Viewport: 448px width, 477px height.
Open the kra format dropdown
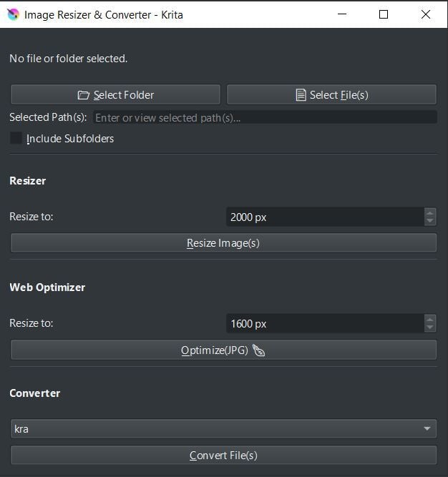click(x=224, y=428)
